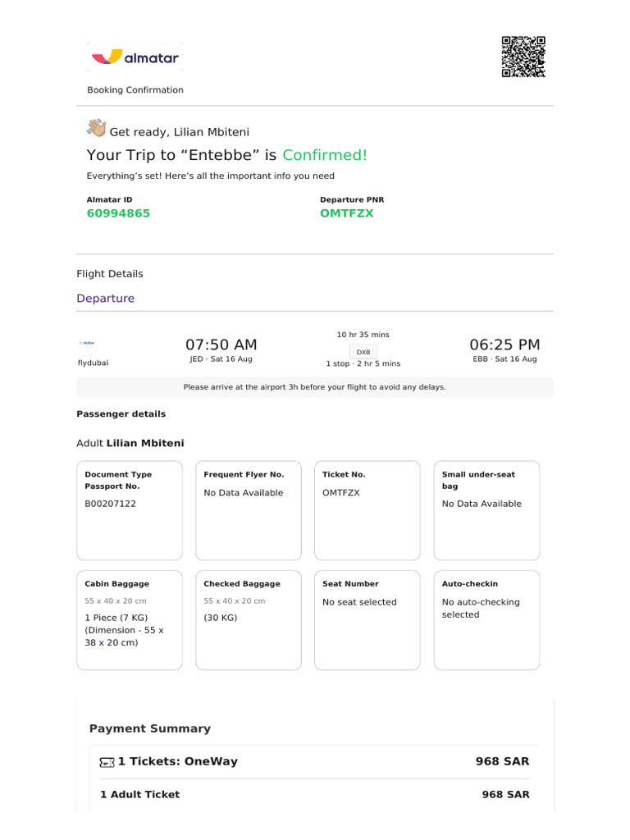The image size is (630, 840).
Task: Click the waving hand emoji icon
Action: coord(97,128)
